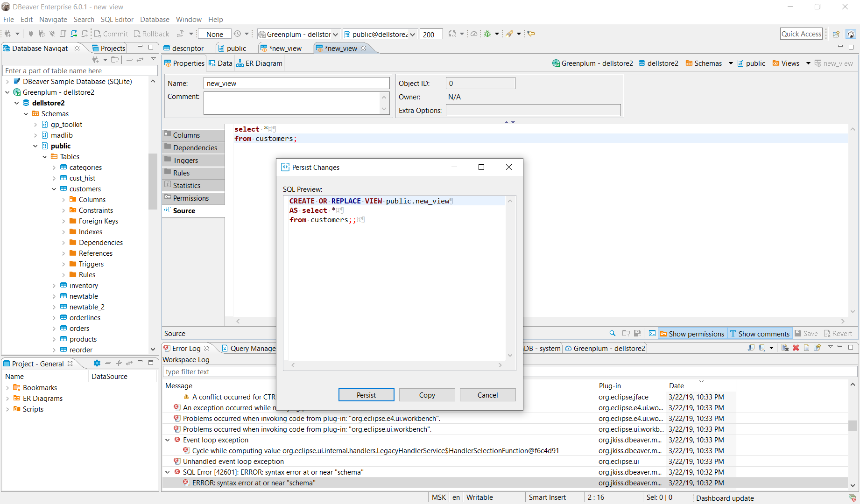Switch to the ER Diagram tab
The height and width of the screenshot is (504, 860).
click(259, 63)
